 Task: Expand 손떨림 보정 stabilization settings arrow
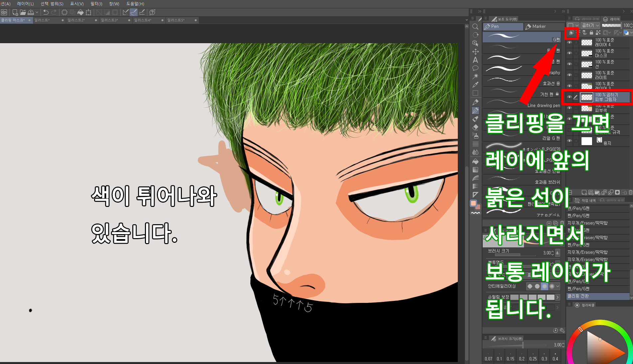click(x=558, y=297)
